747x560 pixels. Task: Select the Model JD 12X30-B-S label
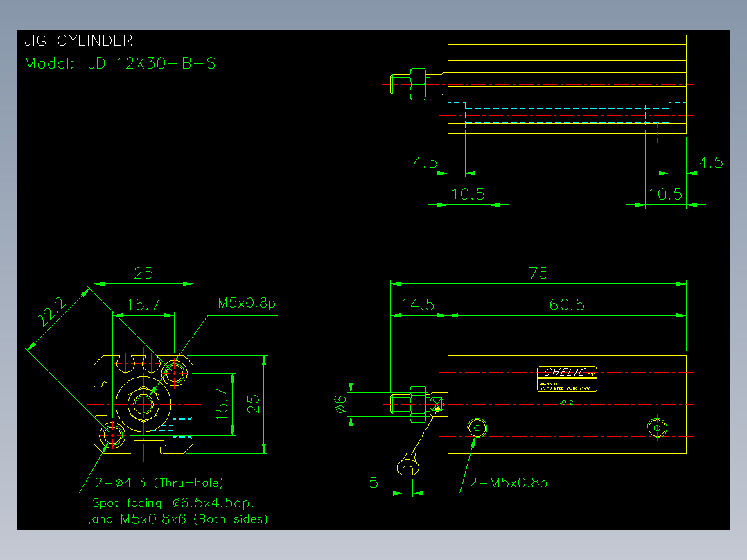pos(120,63)
